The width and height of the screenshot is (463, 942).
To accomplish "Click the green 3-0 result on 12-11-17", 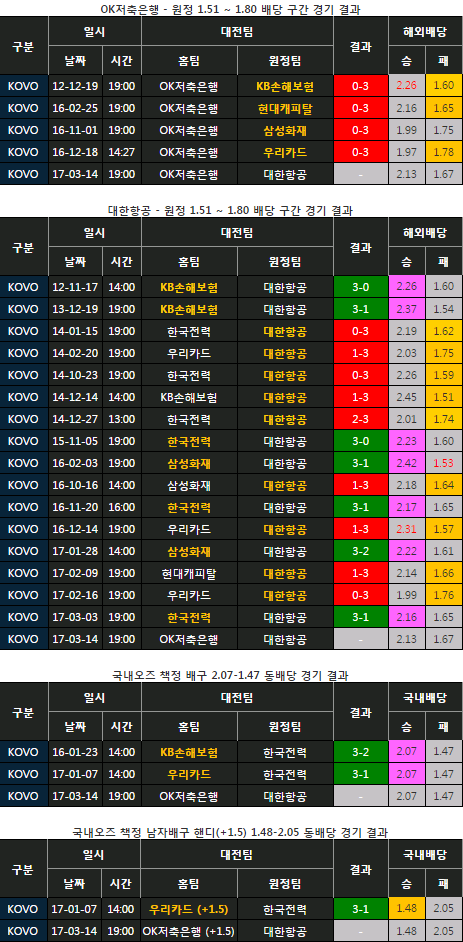I will [360, 287].
